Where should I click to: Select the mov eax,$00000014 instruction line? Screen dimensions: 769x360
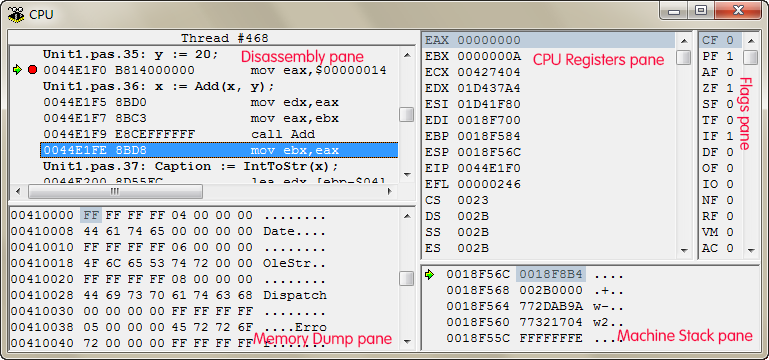[x=215, y=70]
